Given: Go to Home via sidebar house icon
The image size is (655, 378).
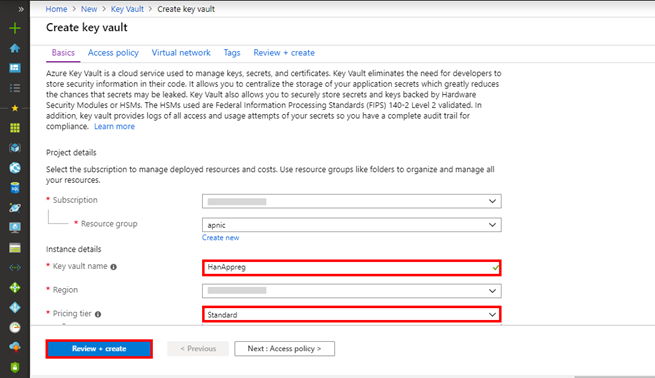Looking at the screenshot, I should click(x=15, y=48).
